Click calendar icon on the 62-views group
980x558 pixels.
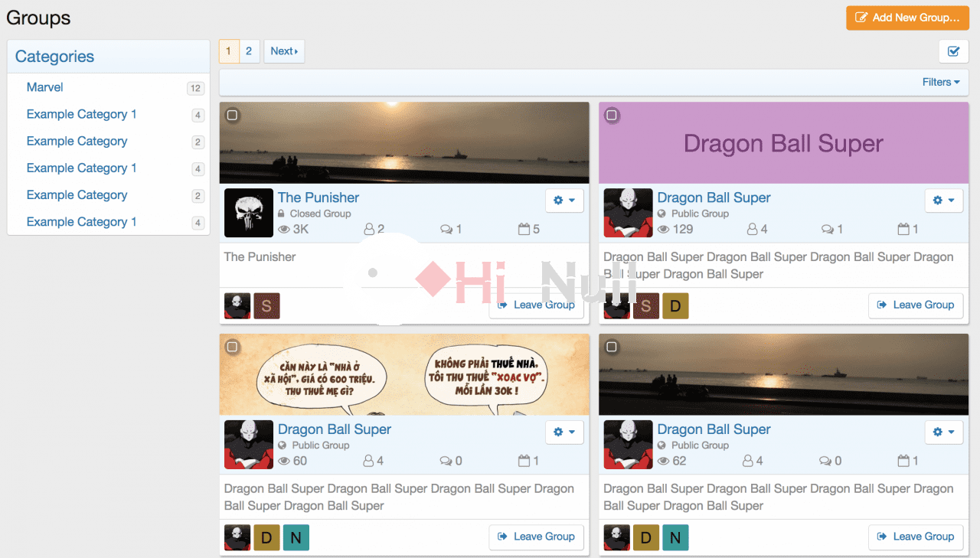coord(903,461)
